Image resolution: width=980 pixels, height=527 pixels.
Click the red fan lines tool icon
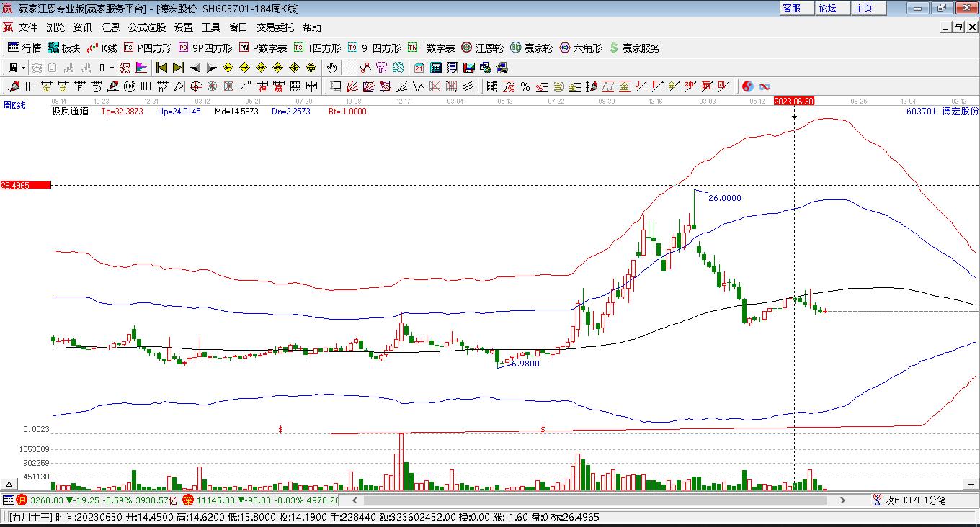click(353, 86)
